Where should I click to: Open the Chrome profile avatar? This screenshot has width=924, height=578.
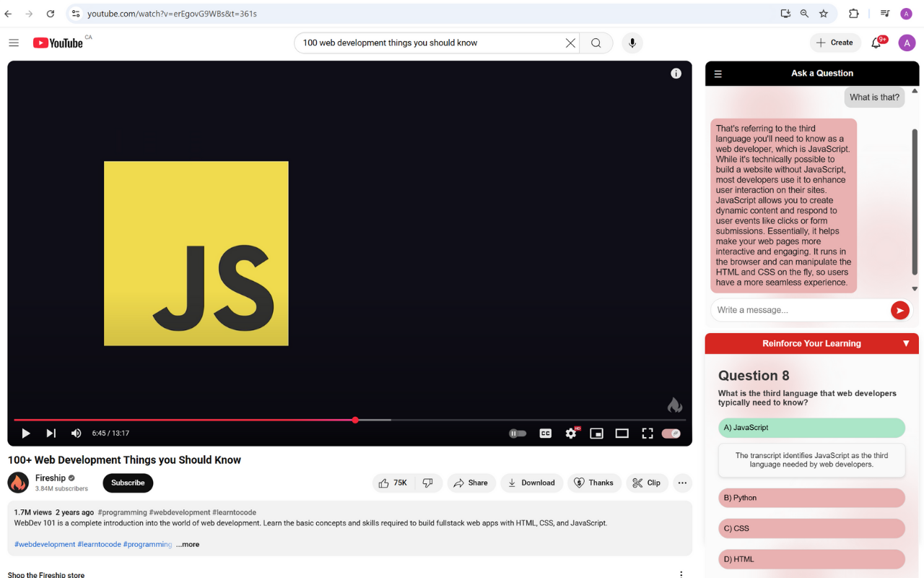point(906,14)
